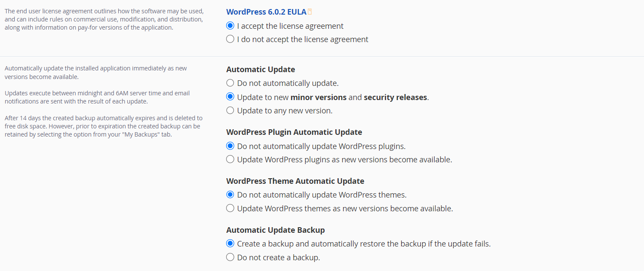The image size is (644, 271).
Task: Choose "Do not create a backup" option
Action: 230,257
